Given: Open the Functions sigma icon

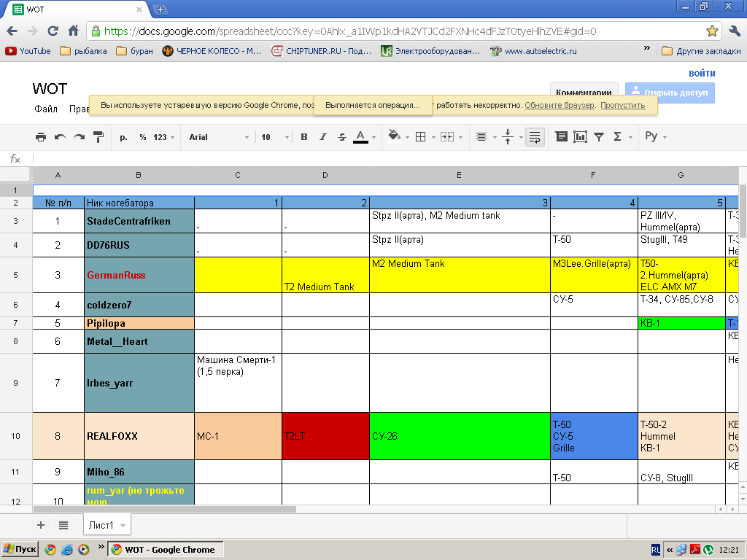Looking at the screenshot, I should pyautogui.click(x=618, y=137).
